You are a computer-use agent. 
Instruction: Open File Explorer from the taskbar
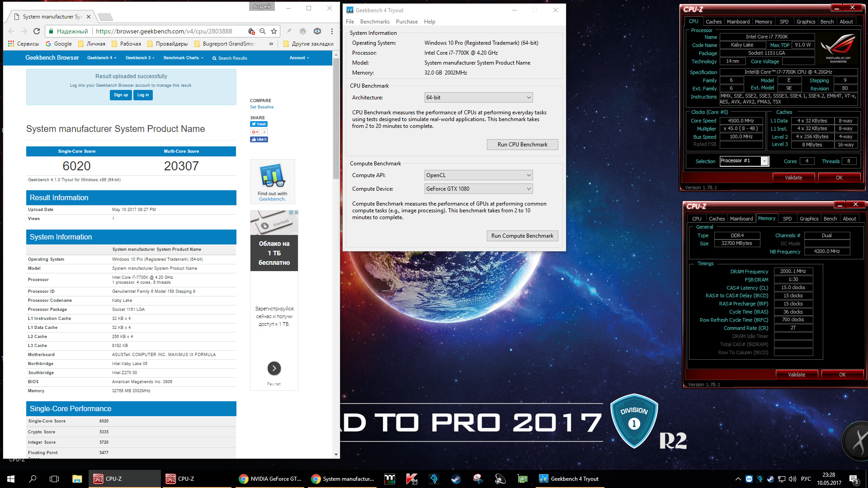tap(77, 479)
